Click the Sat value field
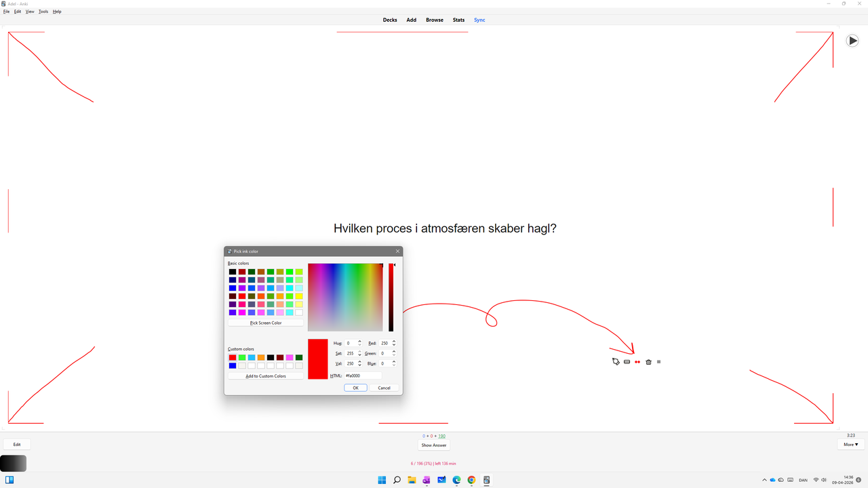This screenshot has height=488, width=868. click(351, 353)
